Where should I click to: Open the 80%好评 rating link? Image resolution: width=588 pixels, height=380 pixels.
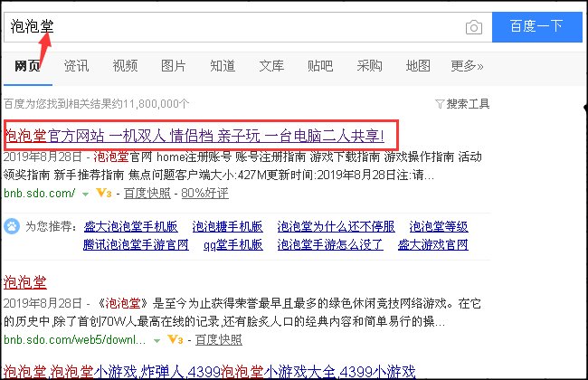coord(204,194)
